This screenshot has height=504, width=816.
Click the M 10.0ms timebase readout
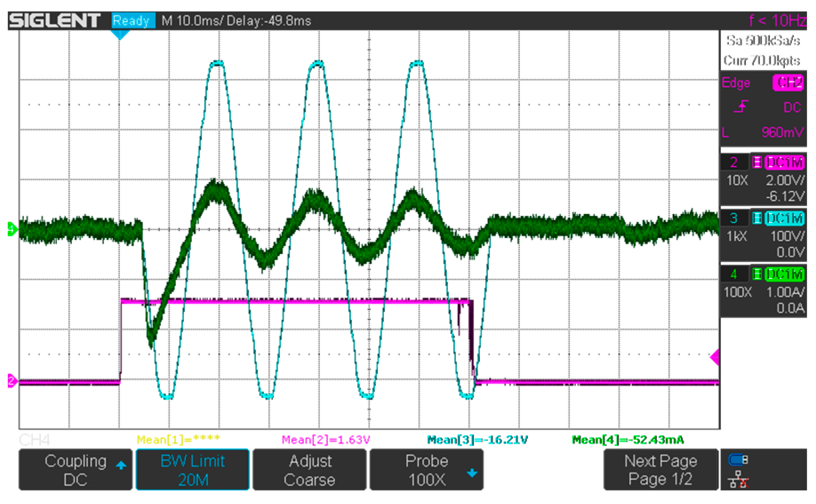click(192, 21)
